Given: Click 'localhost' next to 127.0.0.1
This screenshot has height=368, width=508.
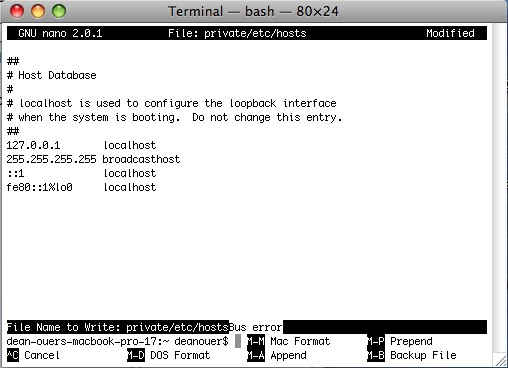Looking at the screenshot, I should [130, 145].
